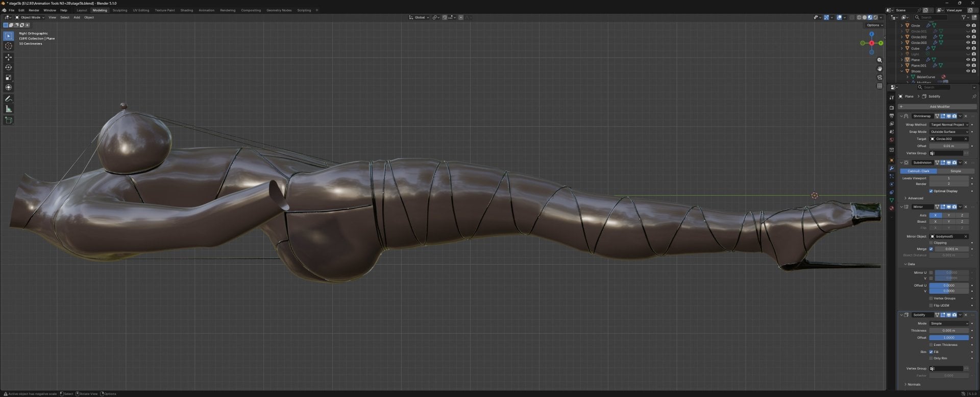Remove the Solidify modifier with X
980x397 pixels.
coord(966,315)
